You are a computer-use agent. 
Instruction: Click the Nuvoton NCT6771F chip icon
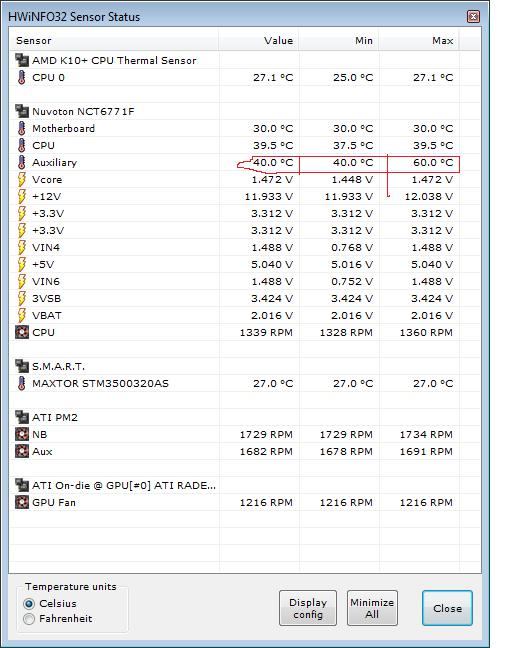click(22, 111)
